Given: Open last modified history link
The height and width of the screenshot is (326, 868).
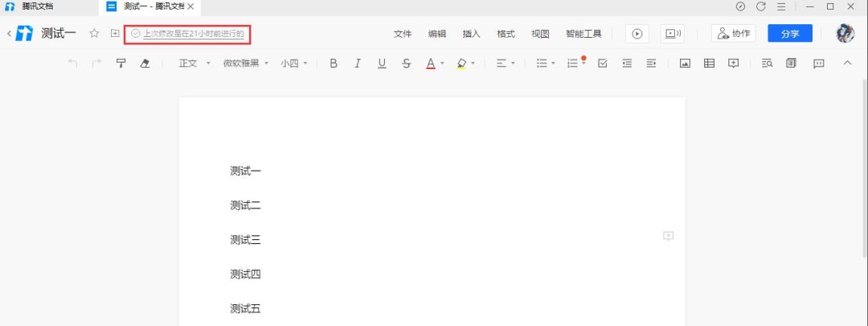Looking at the screenshot, I should pos(193,33).
